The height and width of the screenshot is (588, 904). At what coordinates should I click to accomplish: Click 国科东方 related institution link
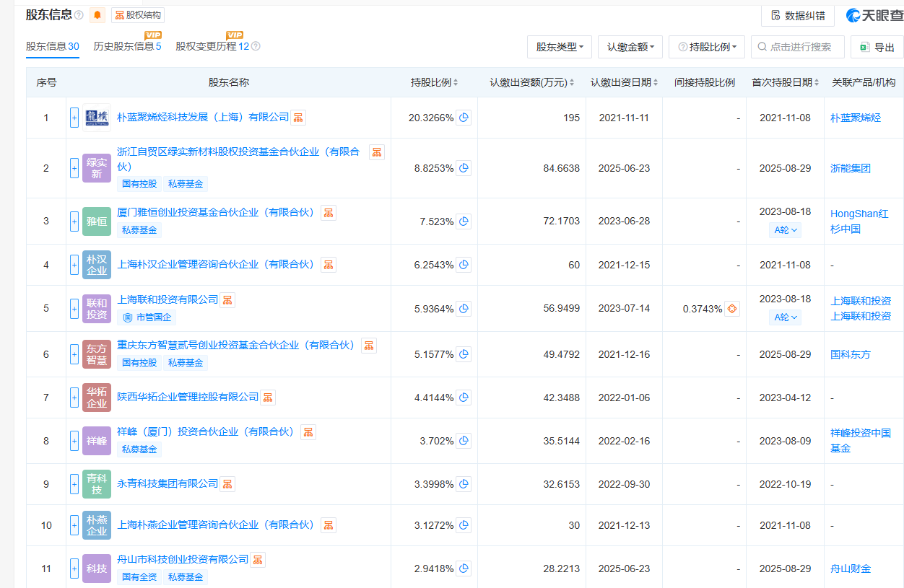point(851,354)
